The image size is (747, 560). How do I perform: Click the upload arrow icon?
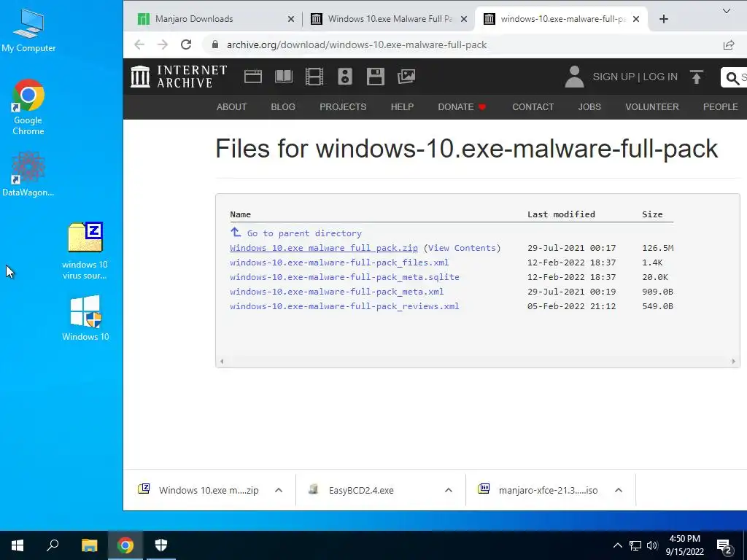tap(696, 77)
